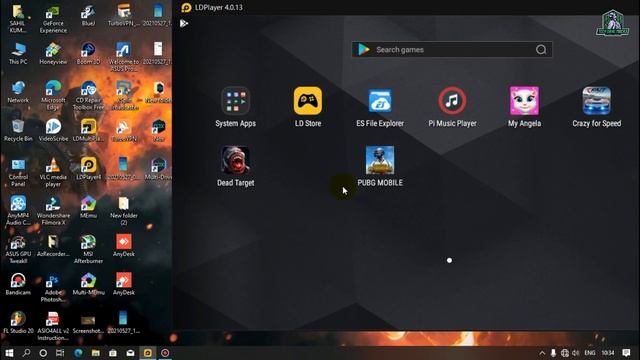Click the home screen page indicator dot
Screen dimensions: 640x360
[449, 260]
